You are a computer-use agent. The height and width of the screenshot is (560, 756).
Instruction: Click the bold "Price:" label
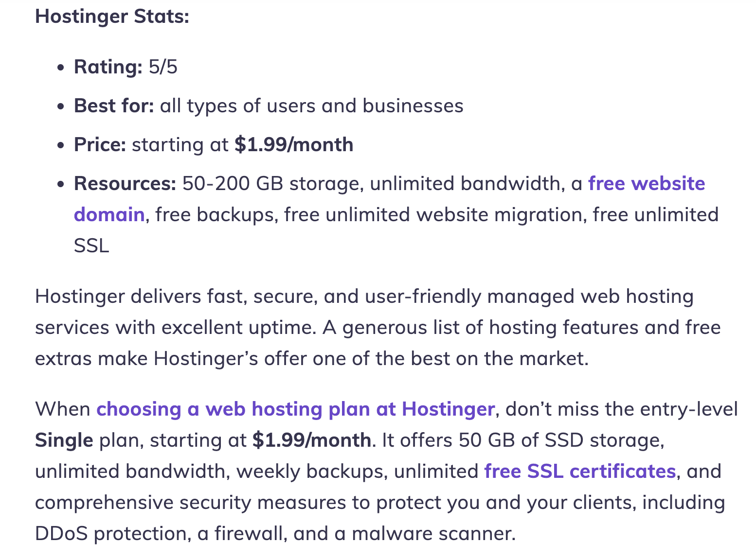(x=100, y=145)
